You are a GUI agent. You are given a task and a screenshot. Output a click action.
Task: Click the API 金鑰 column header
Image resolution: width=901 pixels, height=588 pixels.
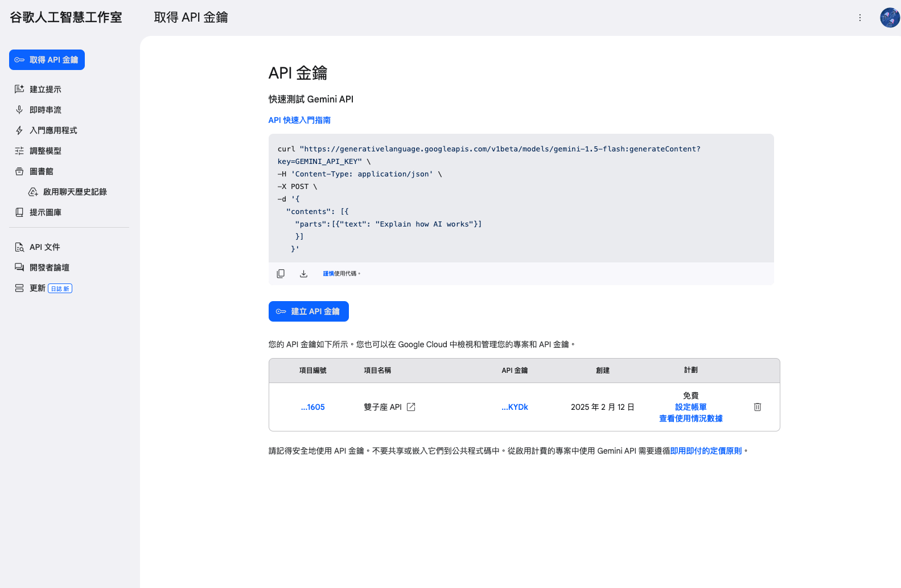(515, 371)
